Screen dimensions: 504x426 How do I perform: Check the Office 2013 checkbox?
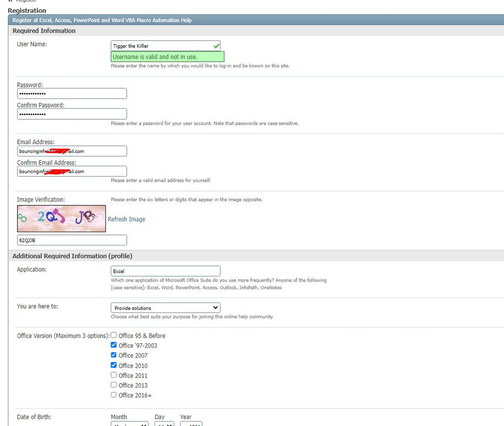113,385
